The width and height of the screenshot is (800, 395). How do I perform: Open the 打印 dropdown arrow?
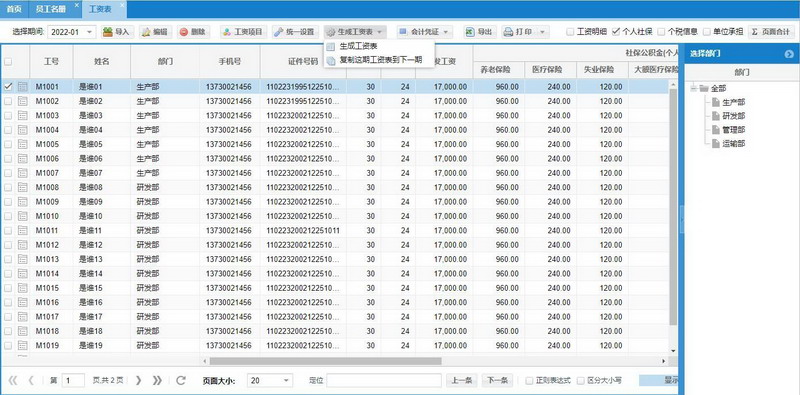(x=542, y=32)
